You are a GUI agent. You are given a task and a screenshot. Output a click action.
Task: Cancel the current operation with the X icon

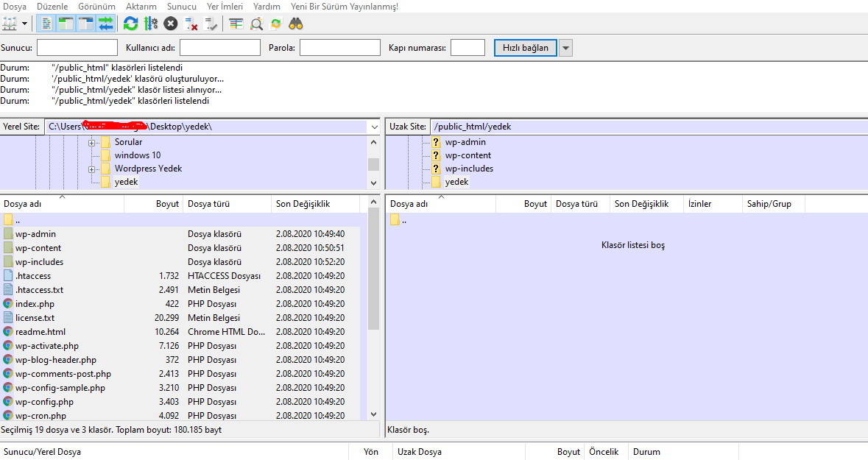click(x=171, y=24)
